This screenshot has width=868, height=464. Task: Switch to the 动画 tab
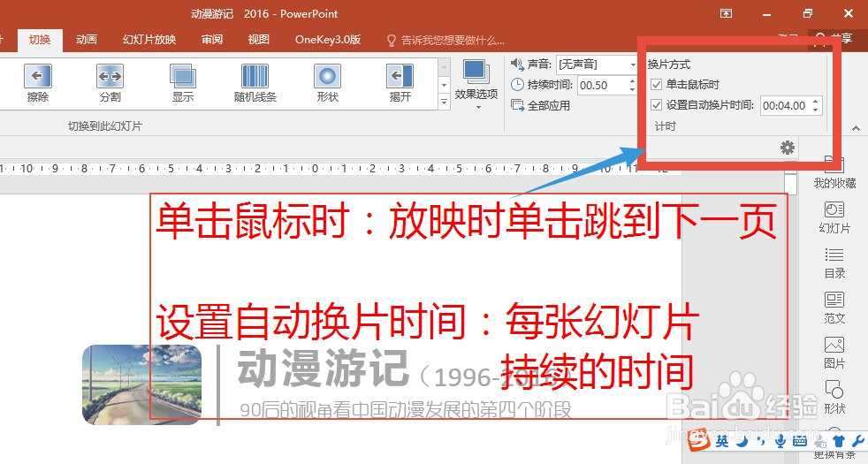click(x=87, y=40)
